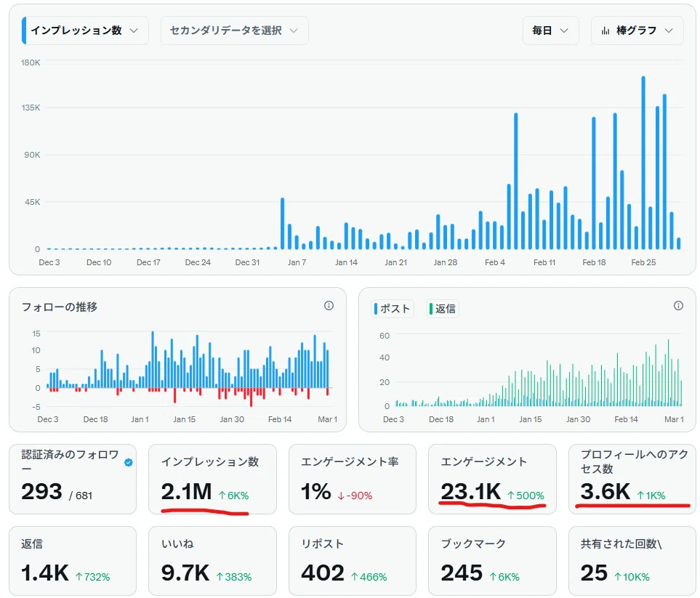The width and height of the screenshot is (700, 598).
Task: Select the プロフィールへのアクセス数 3.6K card
Action: pyautogui.click(x=632, y=479)
